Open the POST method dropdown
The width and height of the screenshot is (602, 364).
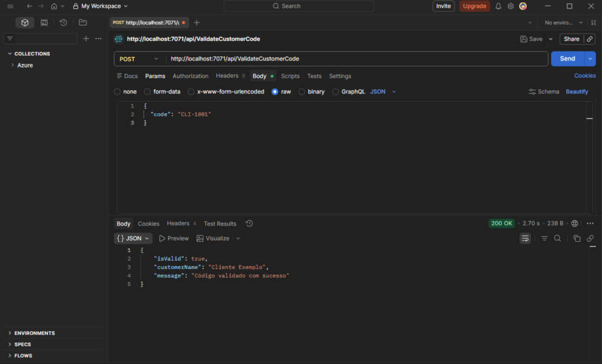[x=139, y=59]
